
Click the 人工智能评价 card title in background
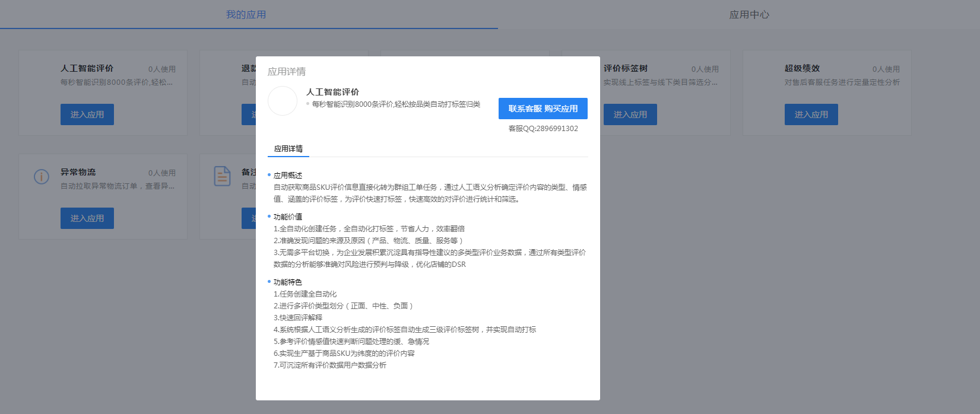pyautogui.click(x=87, y=68)
